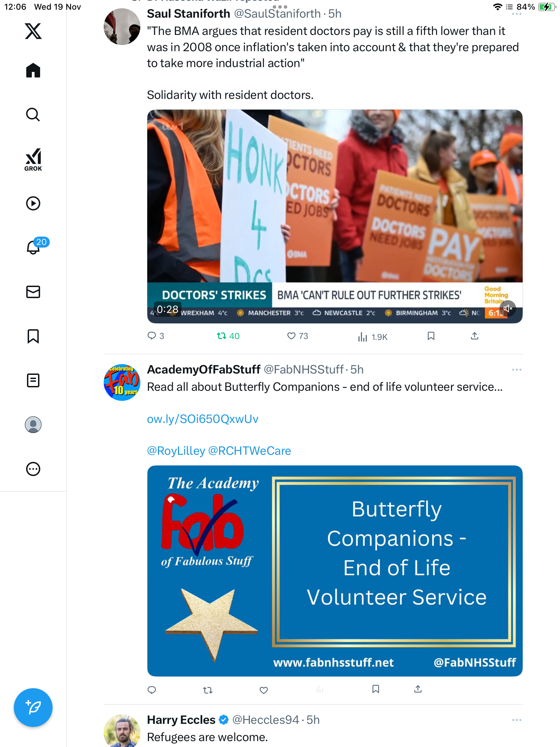560x747 pixels.
Task: Open the video tab play icon
Action: tap(33, 203)
